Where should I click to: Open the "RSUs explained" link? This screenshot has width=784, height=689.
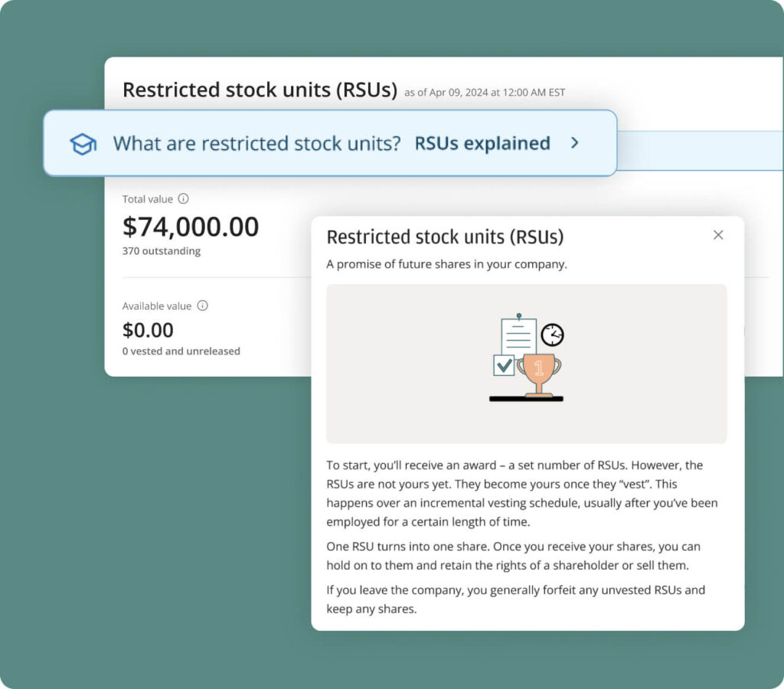click(x=482, y=143)
